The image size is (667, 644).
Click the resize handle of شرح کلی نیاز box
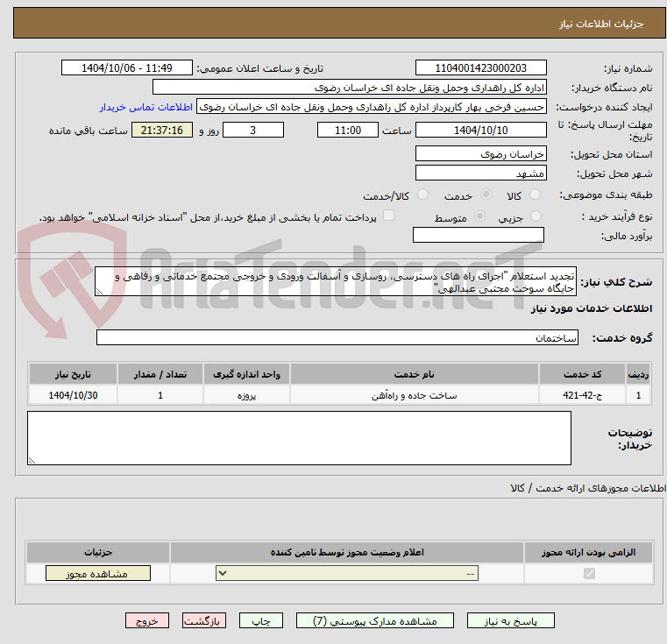pos(99,292)
